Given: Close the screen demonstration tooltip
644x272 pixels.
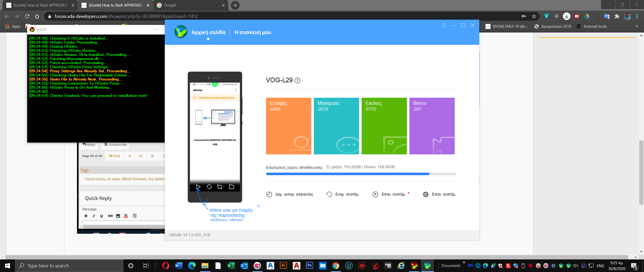Looking at the screenshot, I should (x=258, y=206).
